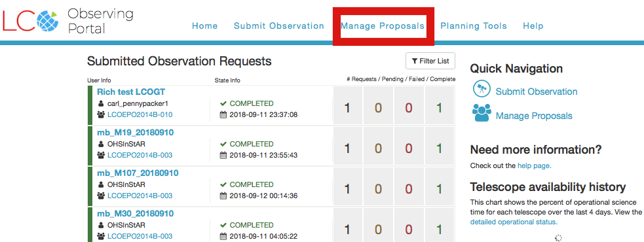Click OHSInStAR in mb_M19_20180910 row
Viewport: 644px width, 242px height.
coord(126,144)
